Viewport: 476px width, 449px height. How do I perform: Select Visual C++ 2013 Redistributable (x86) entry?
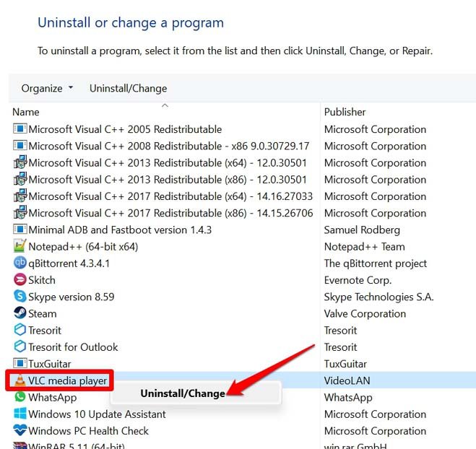click(x=168, y=179)
